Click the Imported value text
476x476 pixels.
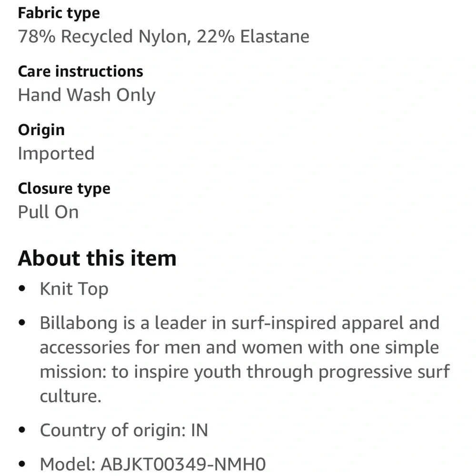(56, 154)
